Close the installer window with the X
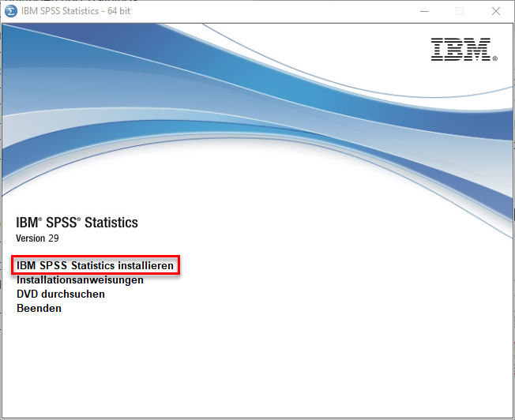 [x=495, y=11]
